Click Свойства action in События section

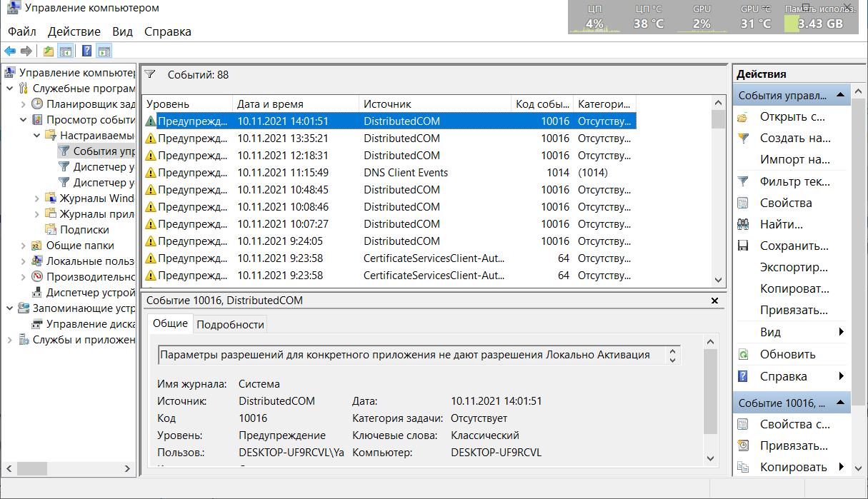tap(786, 203)
